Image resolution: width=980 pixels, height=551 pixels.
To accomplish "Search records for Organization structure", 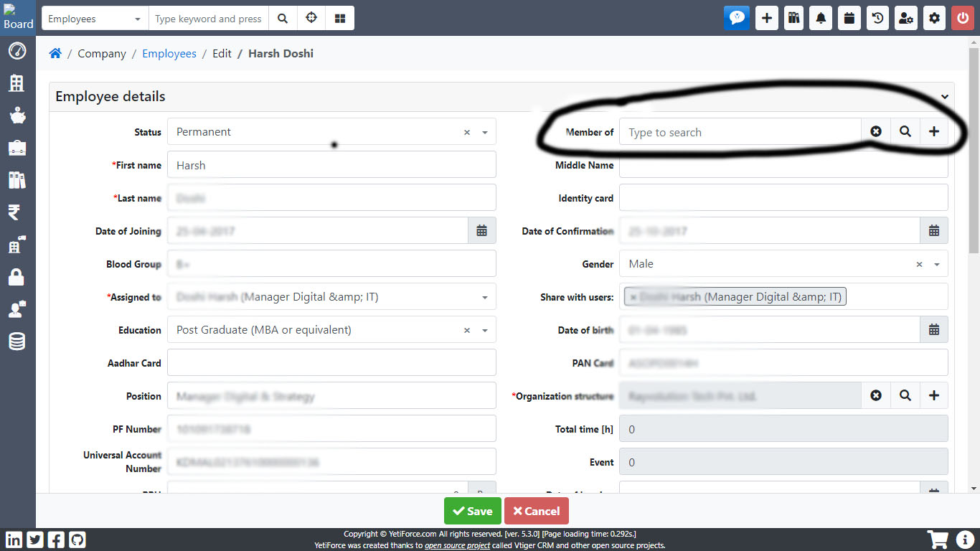I will pyautogui.click(x=905, y=396).
